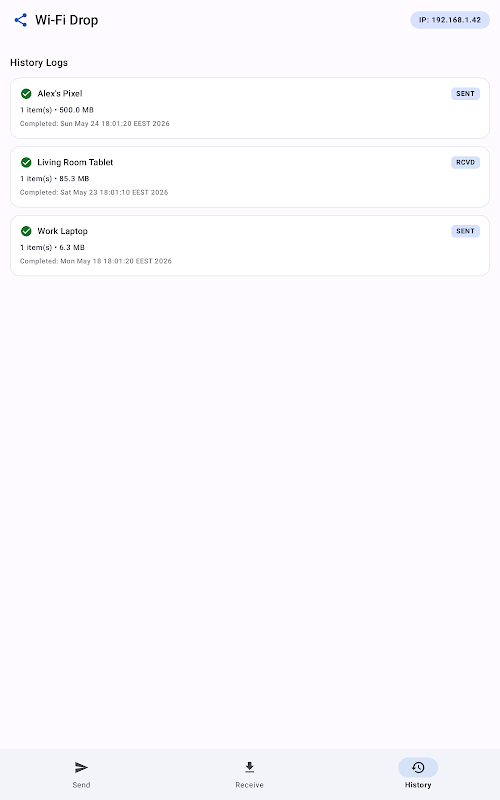500x800 pixels.
Task: Click the SENT badge on Alex's Pixel
Action: pyautogui.click(x=465, y=93)
